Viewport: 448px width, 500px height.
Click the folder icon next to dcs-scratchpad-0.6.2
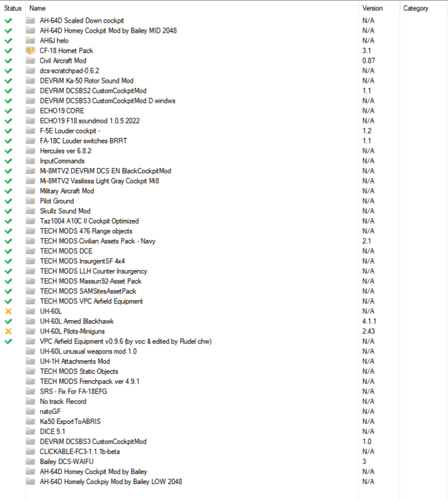(31, 71)
